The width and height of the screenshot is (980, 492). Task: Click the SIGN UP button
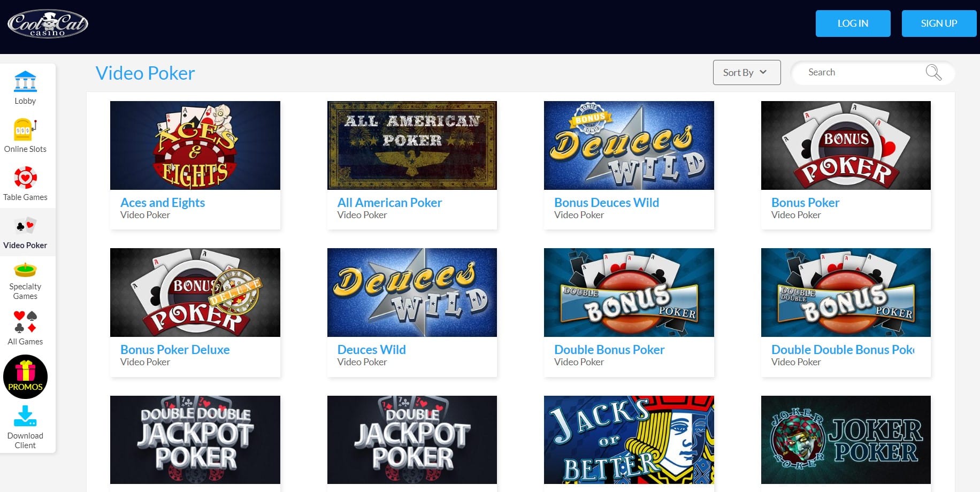939,24
